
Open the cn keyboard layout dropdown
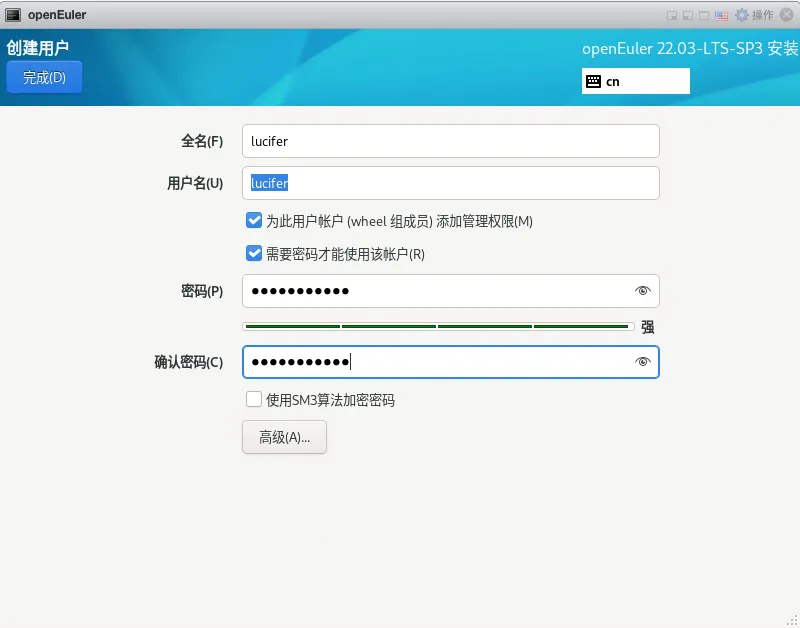point(635,81)
